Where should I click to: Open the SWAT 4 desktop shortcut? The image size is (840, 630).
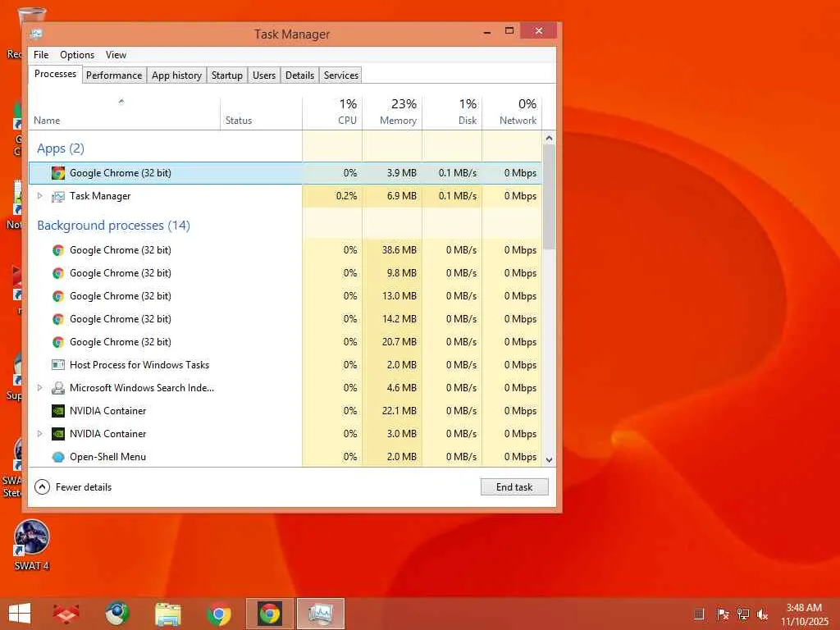click(x=32, y=546)
